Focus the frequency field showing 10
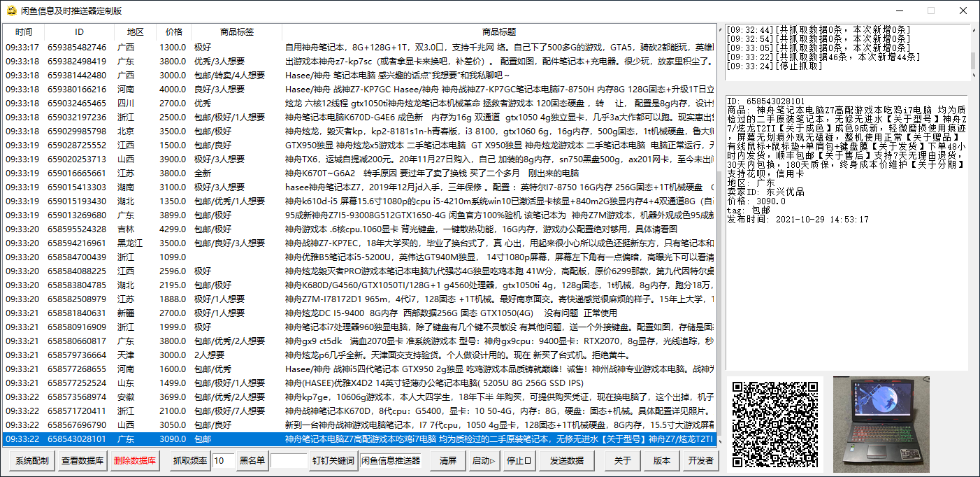 tap(224, 461)
